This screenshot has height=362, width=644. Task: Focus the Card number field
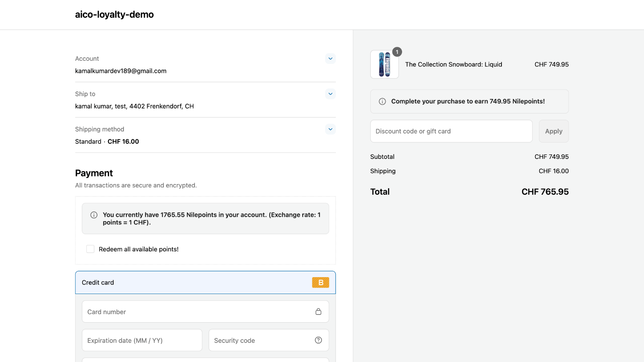(x=205, y=312)
